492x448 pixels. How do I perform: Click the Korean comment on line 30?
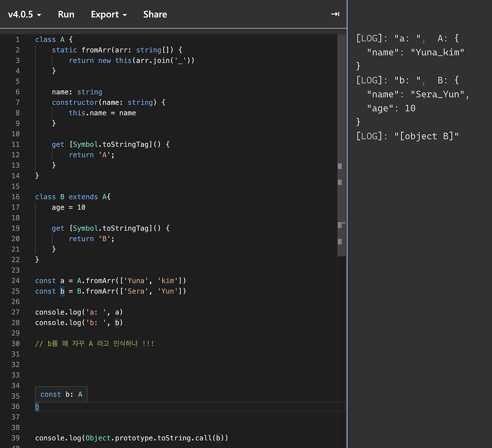pyautogui.click(x=95, y=343)
